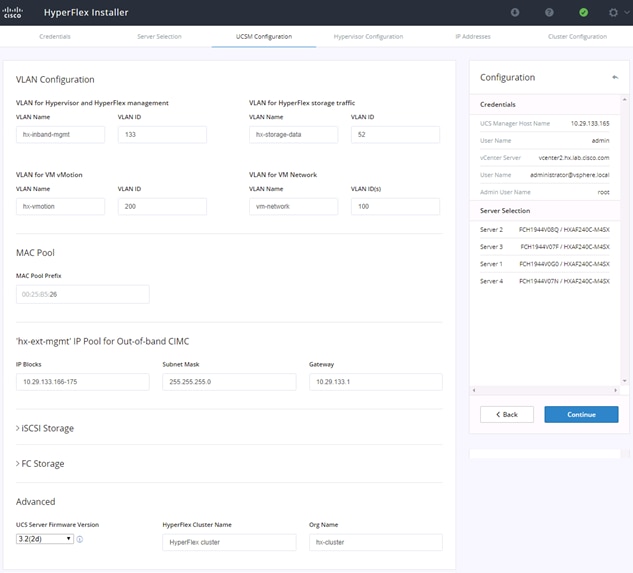
Task: Click the horizontal scrollbar right arrow
Action: pos(615,390)
